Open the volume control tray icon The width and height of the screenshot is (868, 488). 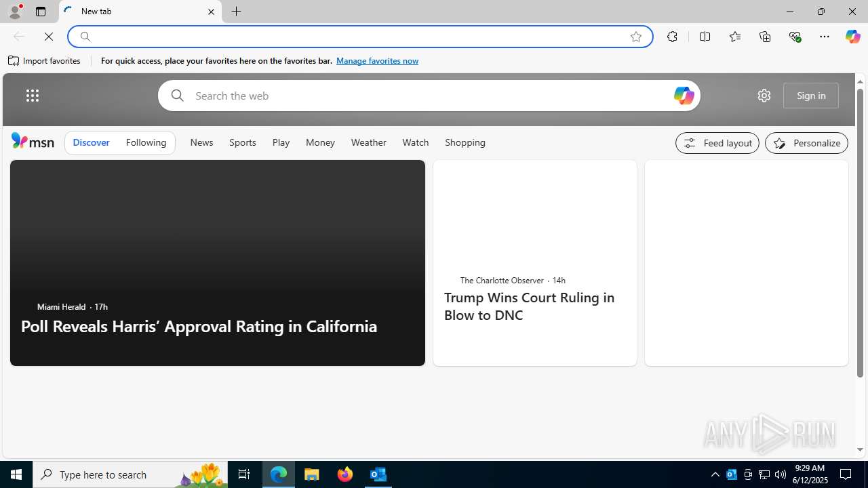pos(781,474)
